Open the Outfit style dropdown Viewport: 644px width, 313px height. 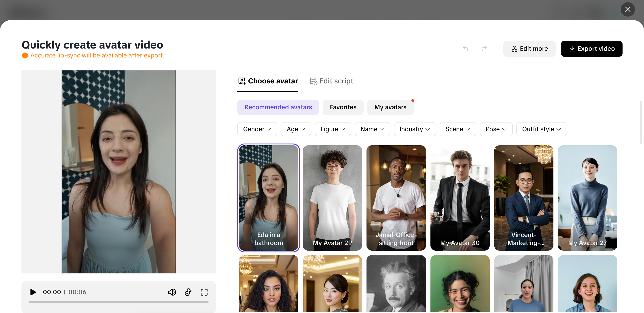(541, 129)
